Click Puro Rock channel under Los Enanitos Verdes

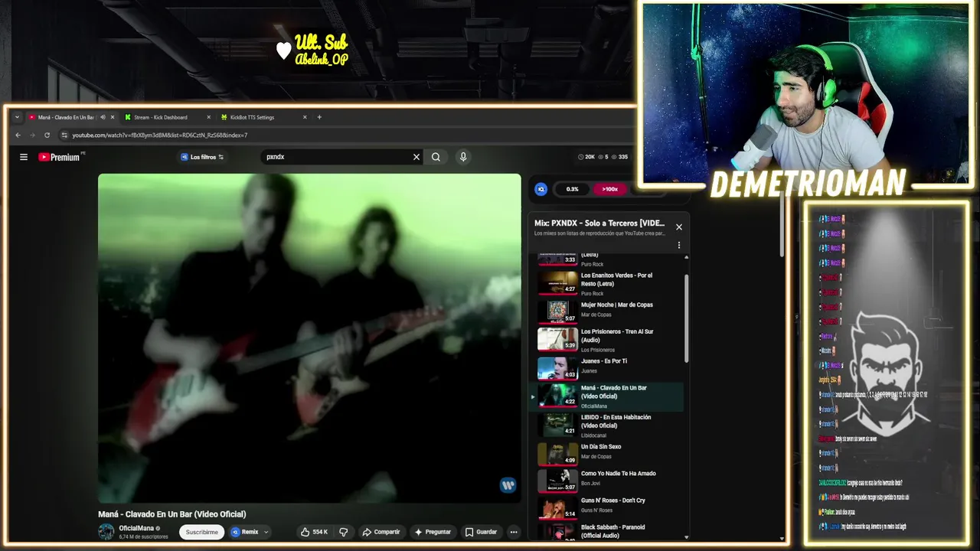tap(592, 293)
